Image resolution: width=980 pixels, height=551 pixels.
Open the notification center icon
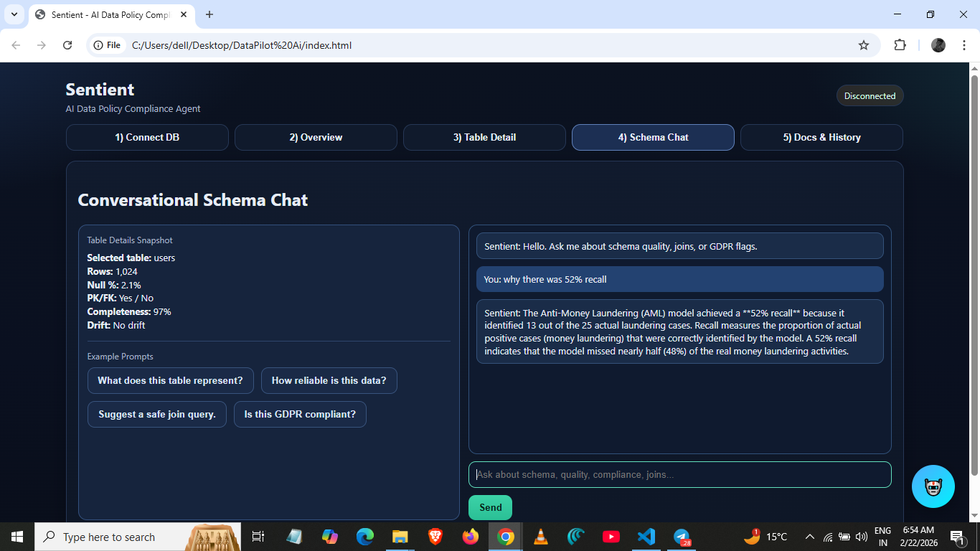(957, 537)
